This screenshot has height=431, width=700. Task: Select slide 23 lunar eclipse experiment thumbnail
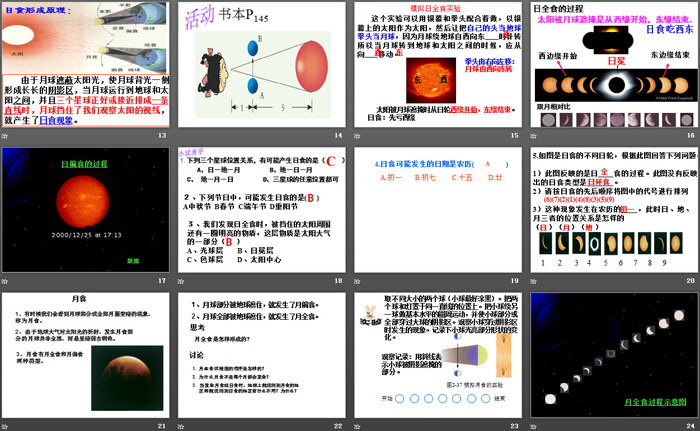tap(438, 353)
